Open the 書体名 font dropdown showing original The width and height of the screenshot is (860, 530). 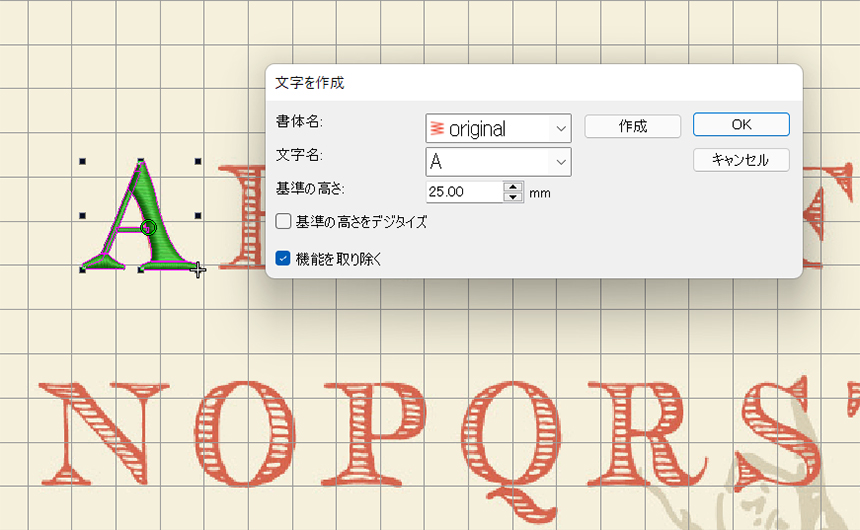(x=498, y=128)
